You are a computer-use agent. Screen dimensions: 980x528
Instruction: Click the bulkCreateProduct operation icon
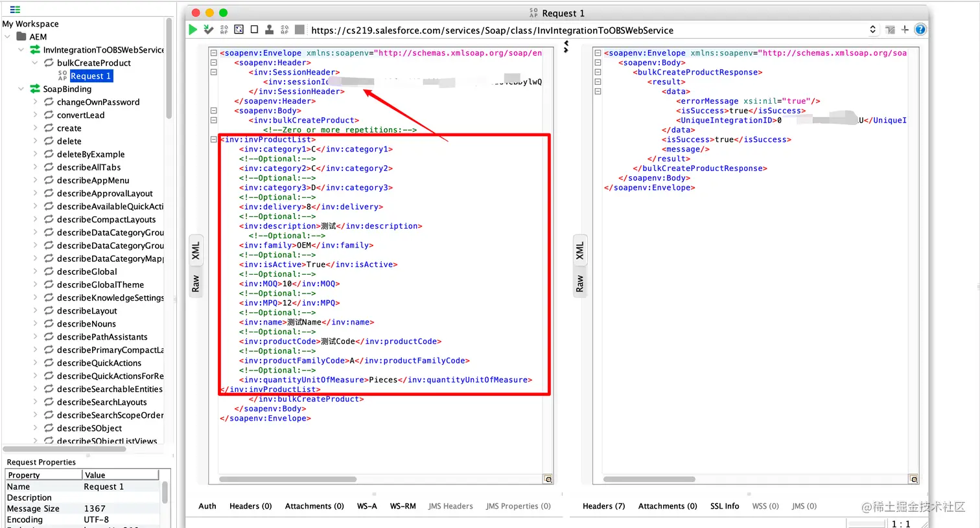(x=49, y=63)
